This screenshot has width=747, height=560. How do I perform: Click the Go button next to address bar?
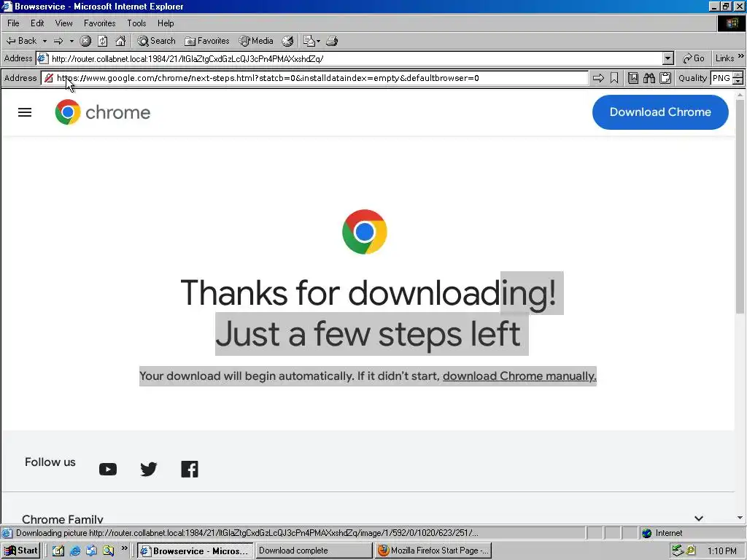click(x=694, y=58)
